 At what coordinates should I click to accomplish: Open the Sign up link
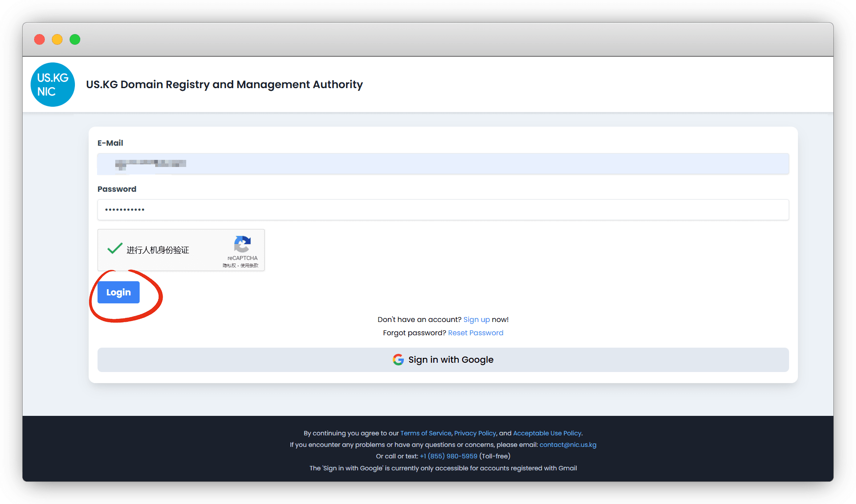[x=477, y=319]
